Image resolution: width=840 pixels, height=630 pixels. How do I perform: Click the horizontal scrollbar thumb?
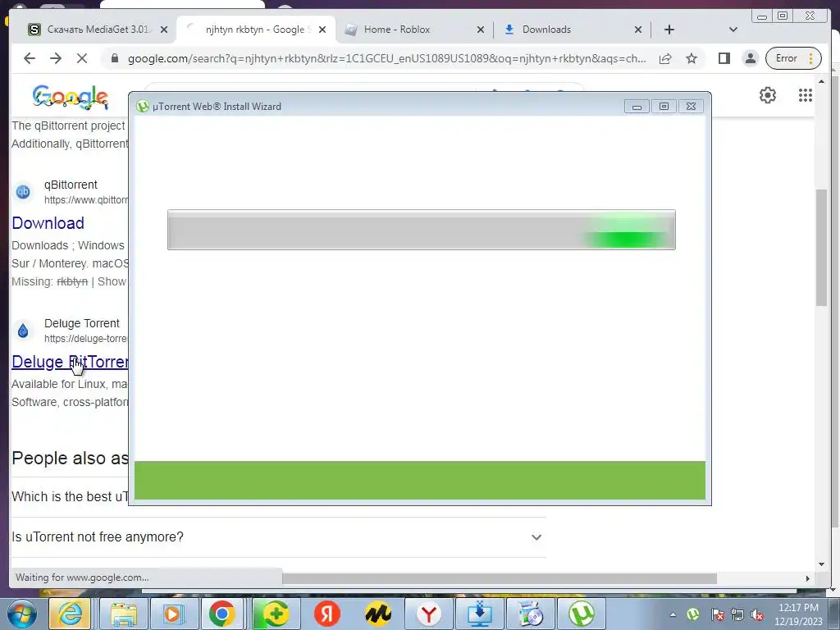(500, 578)
